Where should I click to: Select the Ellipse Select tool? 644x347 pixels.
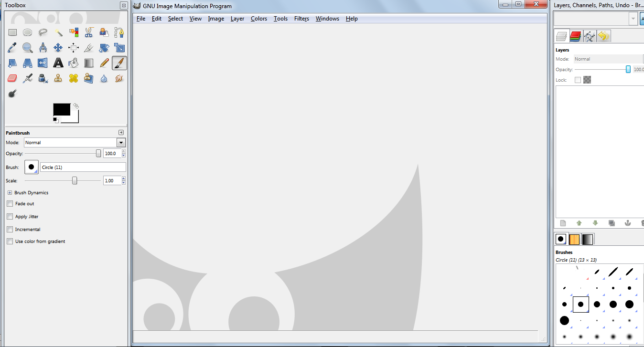click(x=28, y=32)
